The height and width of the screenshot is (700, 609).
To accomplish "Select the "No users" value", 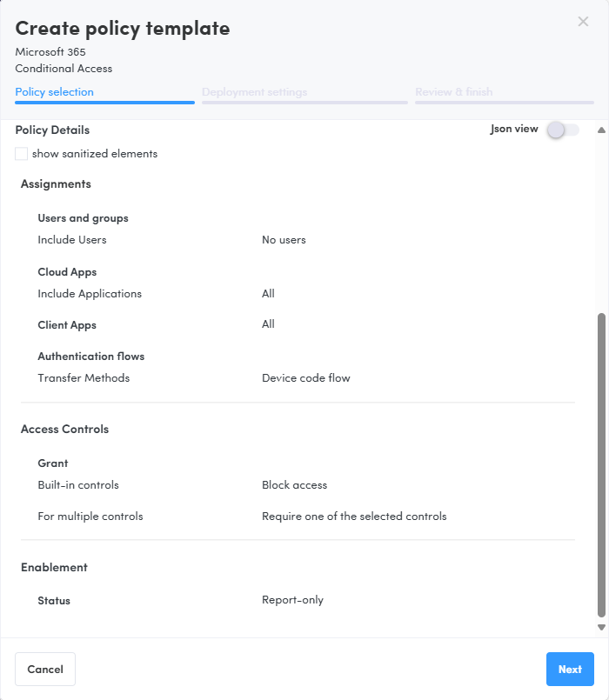I will pyautogui.click(x=284, y=240).
